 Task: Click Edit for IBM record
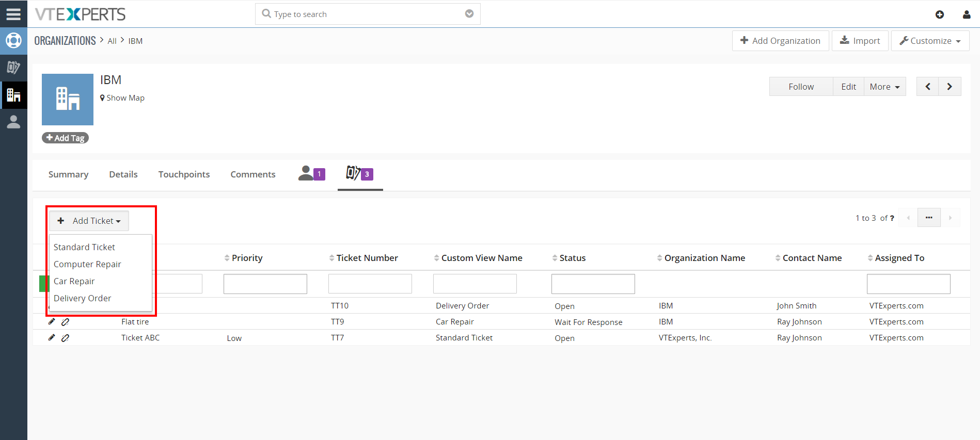pos(848,87)
